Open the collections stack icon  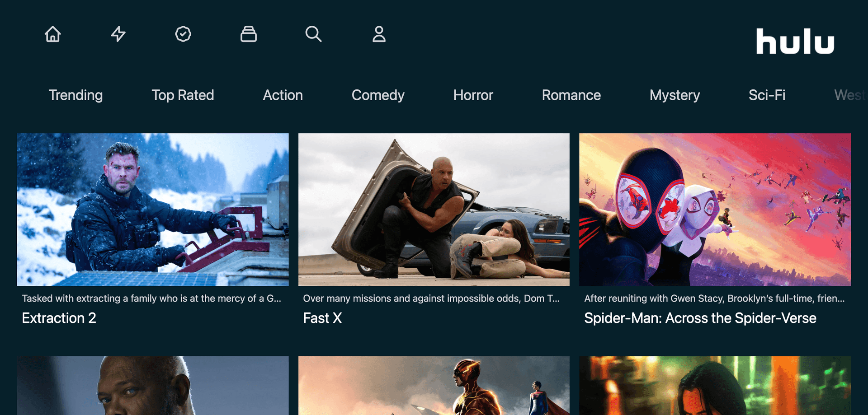pos(248,34)
